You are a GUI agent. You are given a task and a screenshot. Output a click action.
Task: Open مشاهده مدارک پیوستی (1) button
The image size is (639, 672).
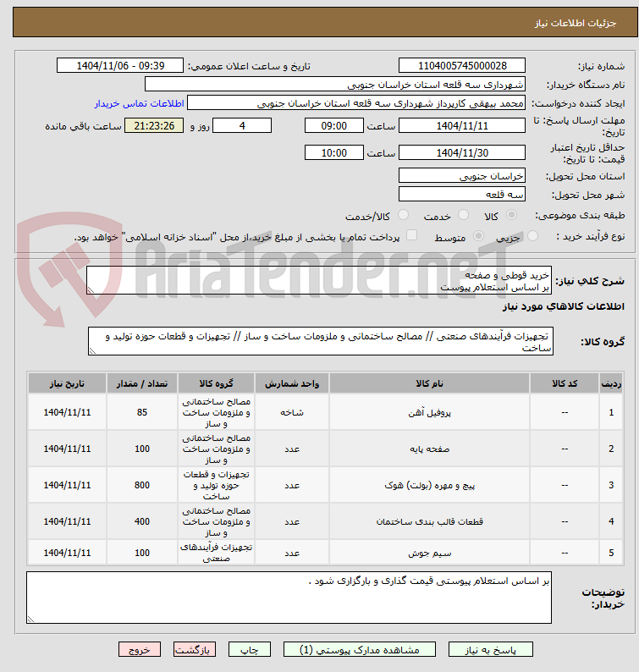click(x=359, y=650)
